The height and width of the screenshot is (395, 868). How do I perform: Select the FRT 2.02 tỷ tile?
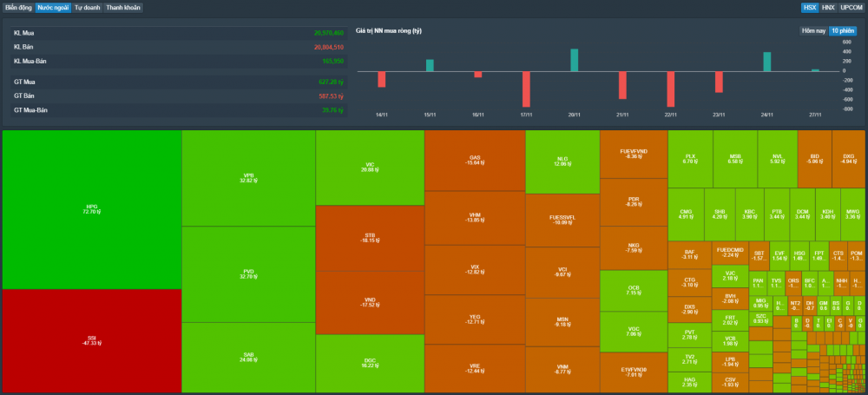tap(730, 320)
